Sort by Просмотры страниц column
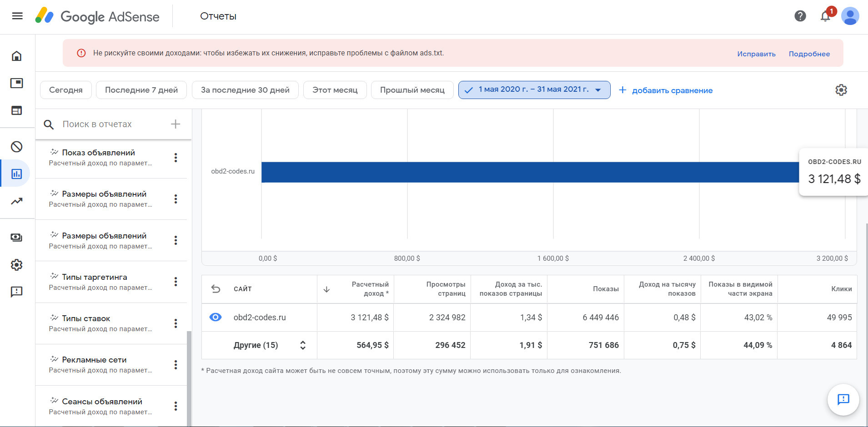Viewport: 868px width, 427px height. pyautogui.click(x=446, y=289)
